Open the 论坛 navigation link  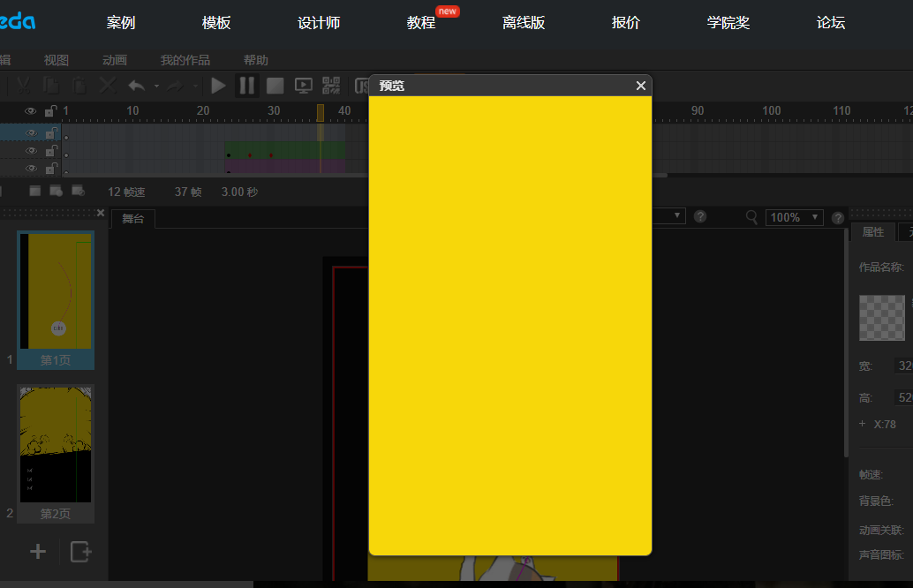(x=831, y=23)
